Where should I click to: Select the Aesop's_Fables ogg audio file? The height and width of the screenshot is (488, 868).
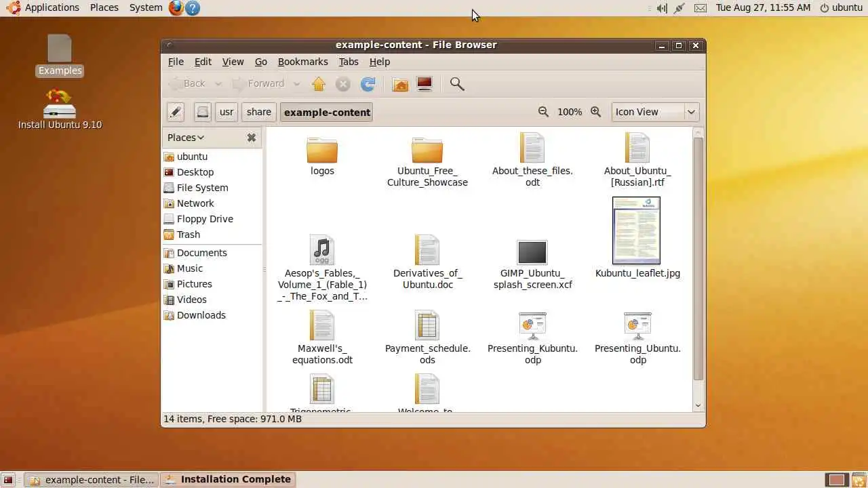point(322,250)
